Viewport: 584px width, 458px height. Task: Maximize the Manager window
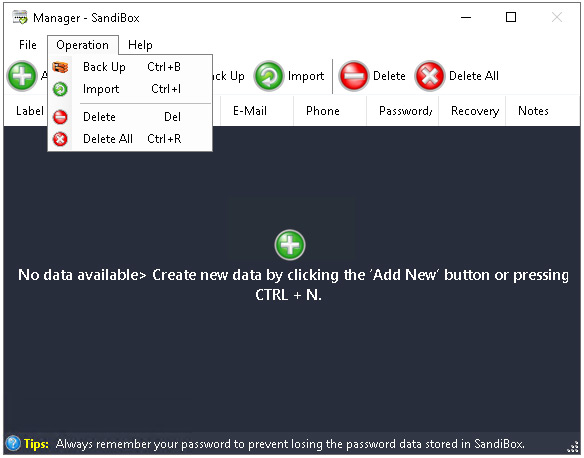(511, 18)
